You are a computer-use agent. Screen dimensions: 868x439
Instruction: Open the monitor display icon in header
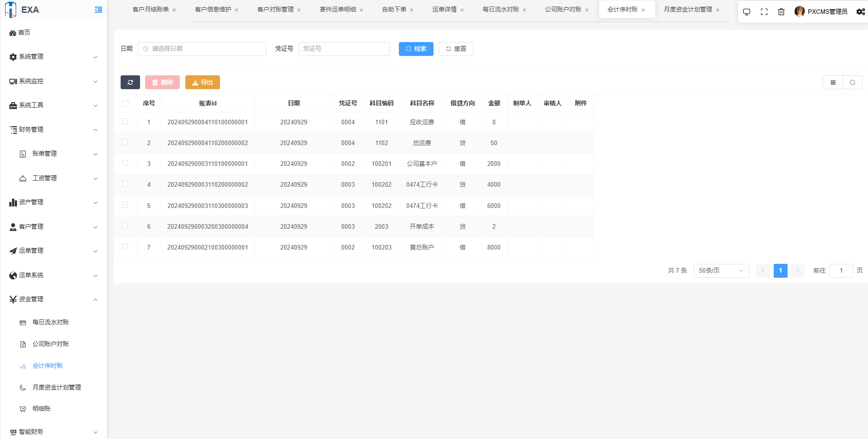(x=746, y=12)
